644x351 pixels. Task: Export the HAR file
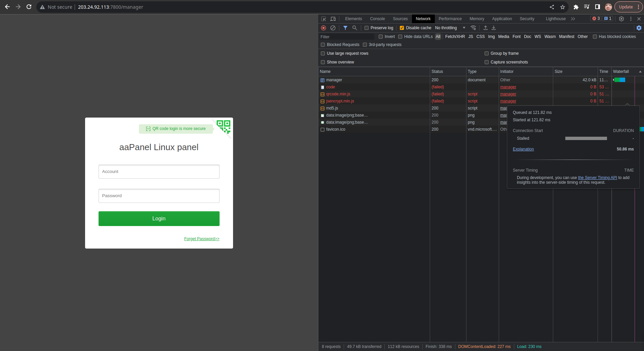click(x=494, y=28)
